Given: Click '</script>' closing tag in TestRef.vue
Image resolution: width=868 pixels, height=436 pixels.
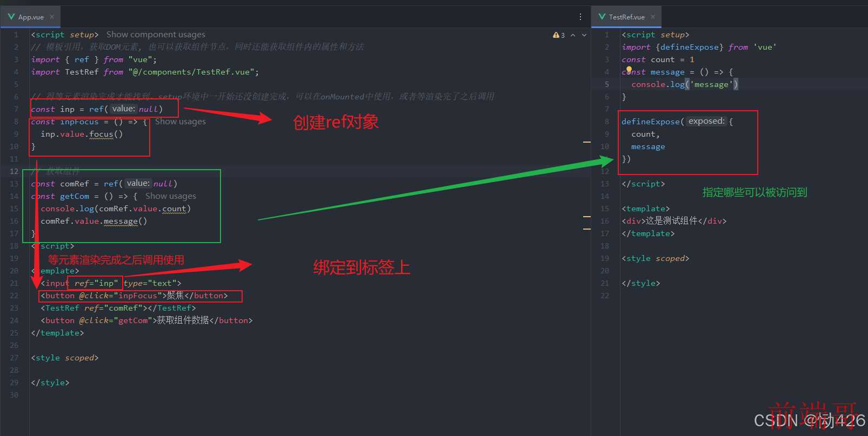Looking at the screenshot, I should (x=643, y=184).
